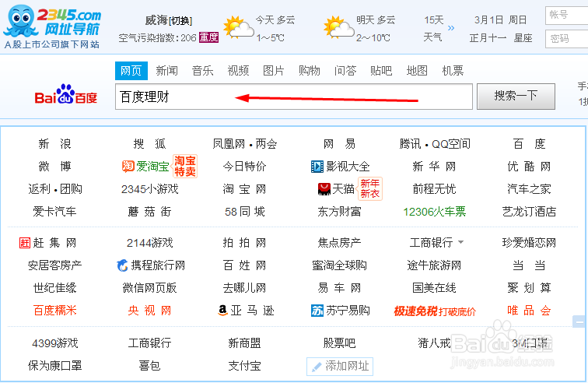The image size is (588, 383).
Task: Click the 密码 password input field
Action: (x=567, y=39)
